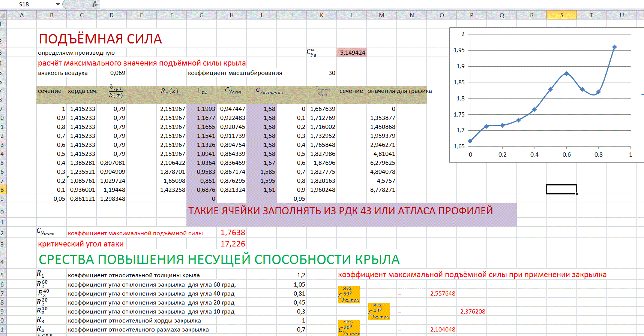Select the pink cell with 5,149424
The height and width of the screenshot is (336, 644).
click(352, 52)
